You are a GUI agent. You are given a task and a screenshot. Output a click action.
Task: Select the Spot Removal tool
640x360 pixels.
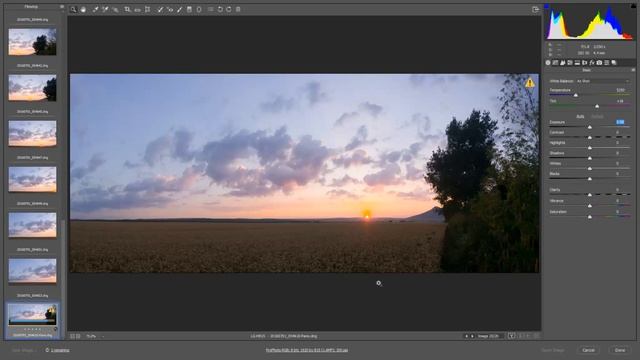pyautogui.click(x=160, y=9)
